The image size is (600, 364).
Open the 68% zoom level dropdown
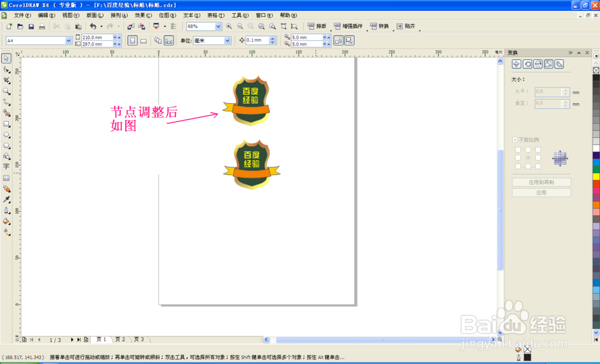tap(218, 26)
